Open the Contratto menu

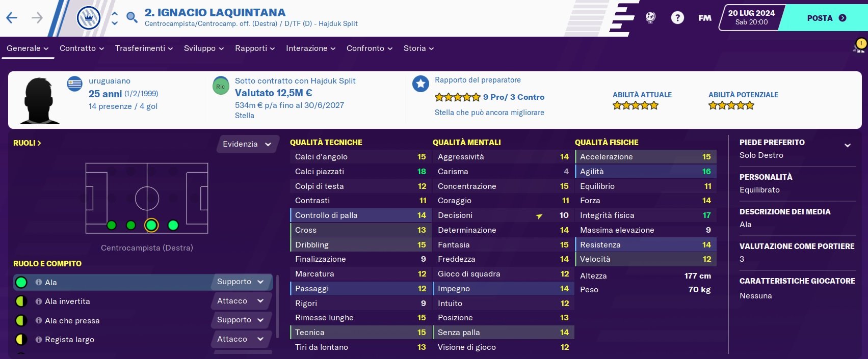[x=82, y=48]
